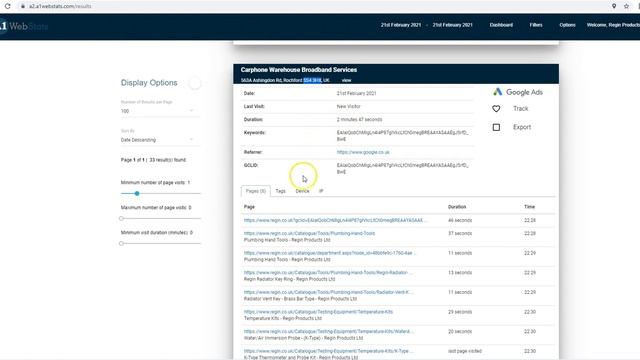Click the 'last page visited' duration cell
The height and width of the screenshot is (360, 640).
pyautogui.click(x=464, y=351)
